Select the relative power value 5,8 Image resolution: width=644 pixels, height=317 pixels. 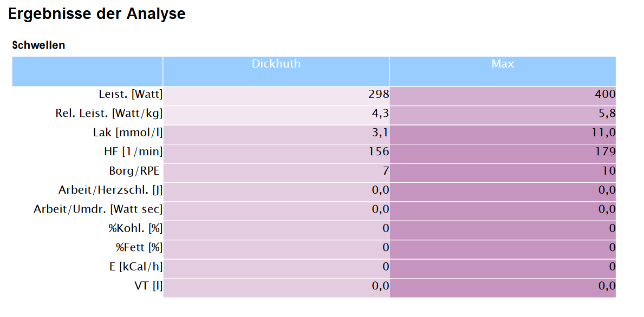pyautogui.click(x=608, y=114)
